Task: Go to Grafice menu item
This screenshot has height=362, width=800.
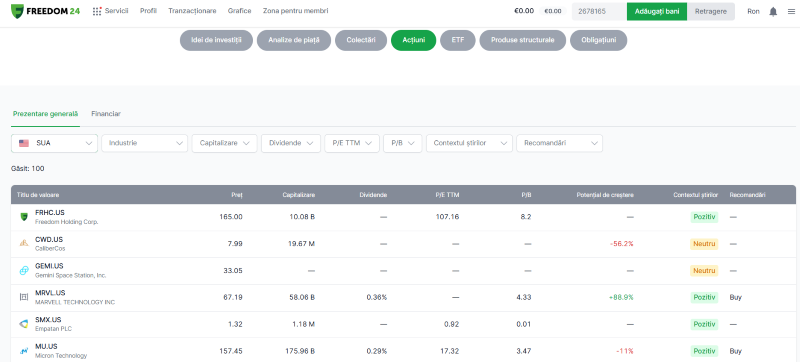Action: (240, 11)
